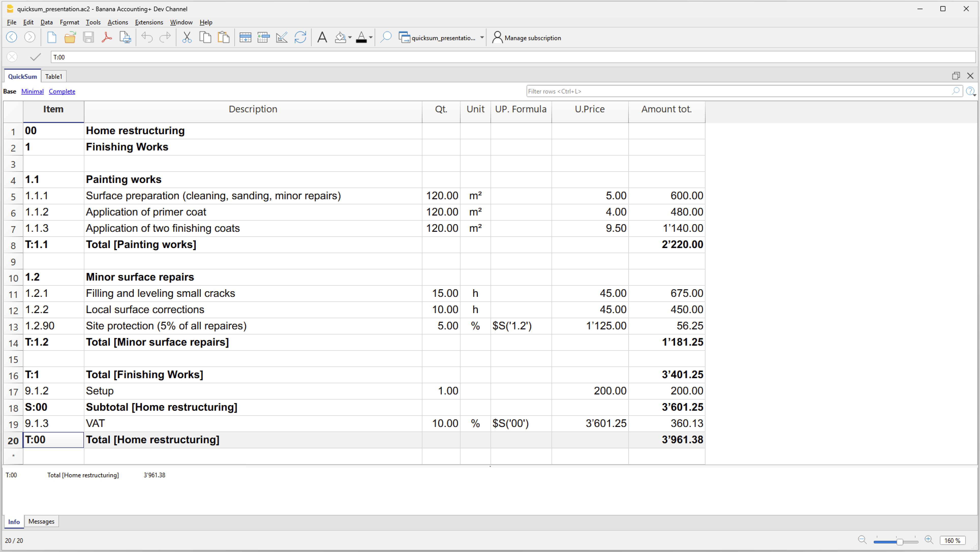Accept the cell edit with the checkmark
Image resolution: width=980 pixels, height=552 pixels.
click(35, 57)
